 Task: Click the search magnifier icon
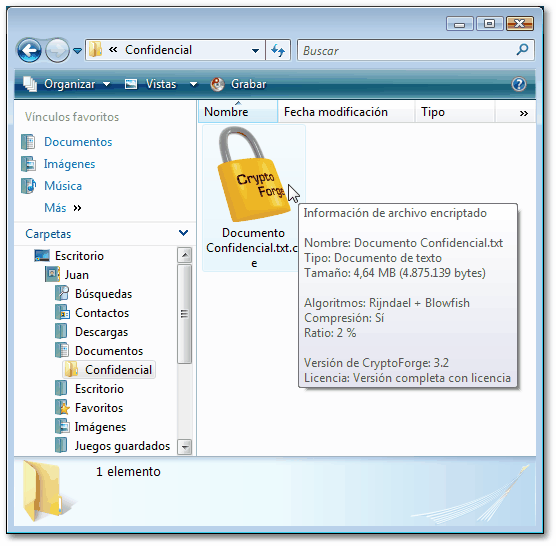523,50
